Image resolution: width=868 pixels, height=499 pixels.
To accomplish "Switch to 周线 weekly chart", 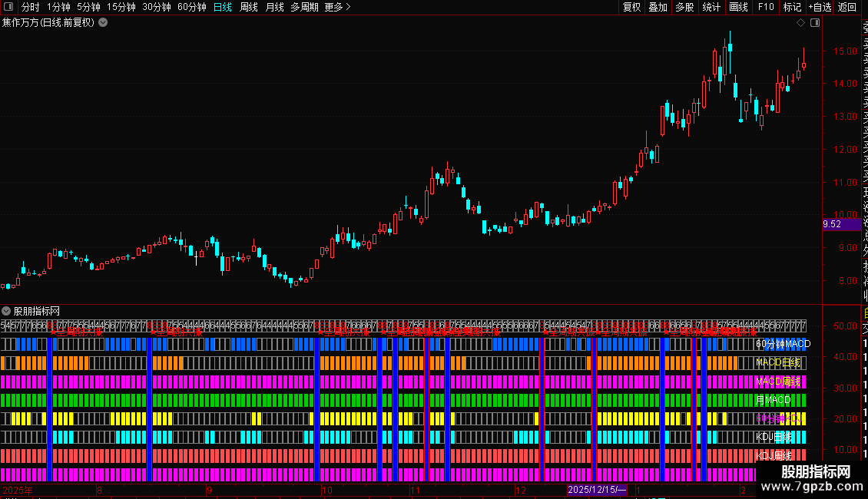I will pyautogui.click(x=249, y=7).
